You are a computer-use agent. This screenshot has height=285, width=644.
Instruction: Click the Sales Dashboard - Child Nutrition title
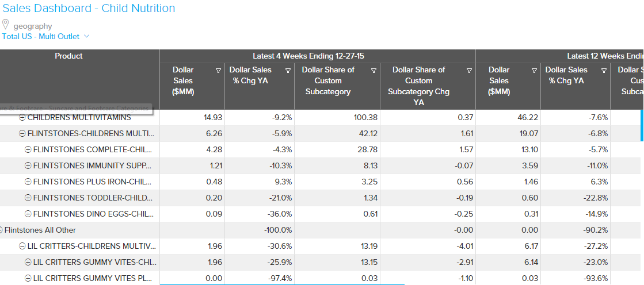click(x=89, y=8)
